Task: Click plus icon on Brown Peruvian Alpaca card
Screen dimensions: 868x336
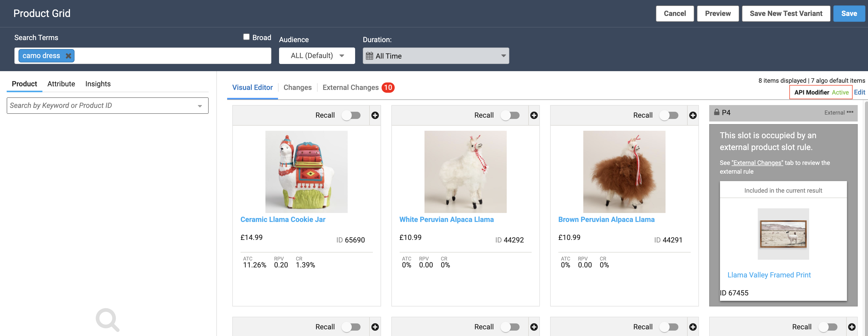Action: click(x=693, y=115)
